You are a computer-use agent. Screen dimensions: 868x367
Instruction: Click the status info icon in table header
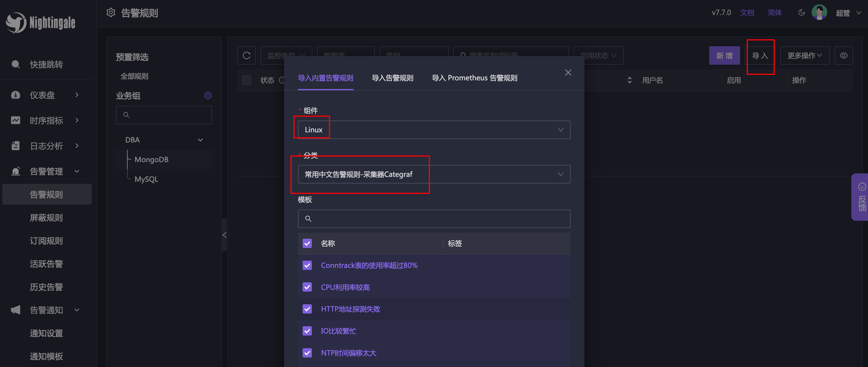[282, 80]
